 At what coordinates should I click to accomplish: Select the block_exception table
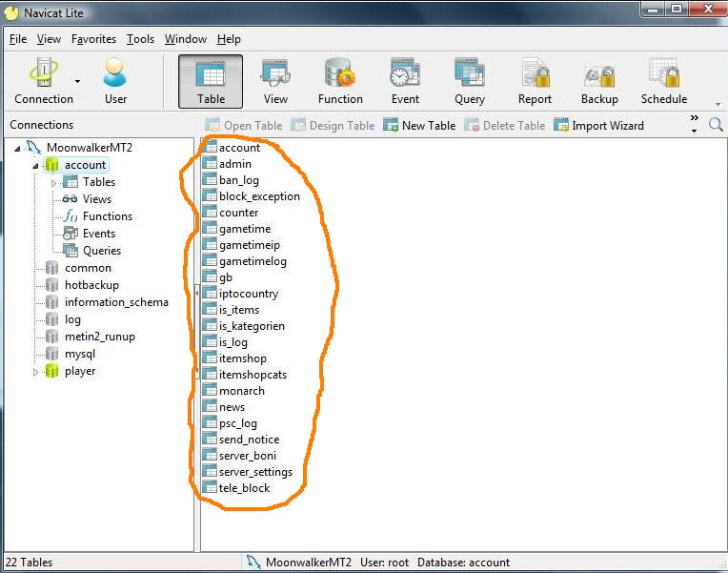(x=252, y=196)
